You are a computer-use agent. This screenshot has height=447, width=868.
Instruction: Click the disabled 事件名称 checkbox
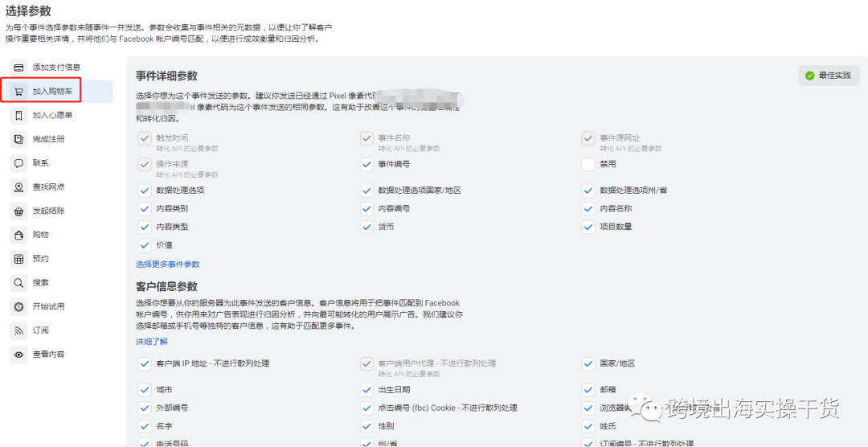pyautogui.click(x=366, y=138)
